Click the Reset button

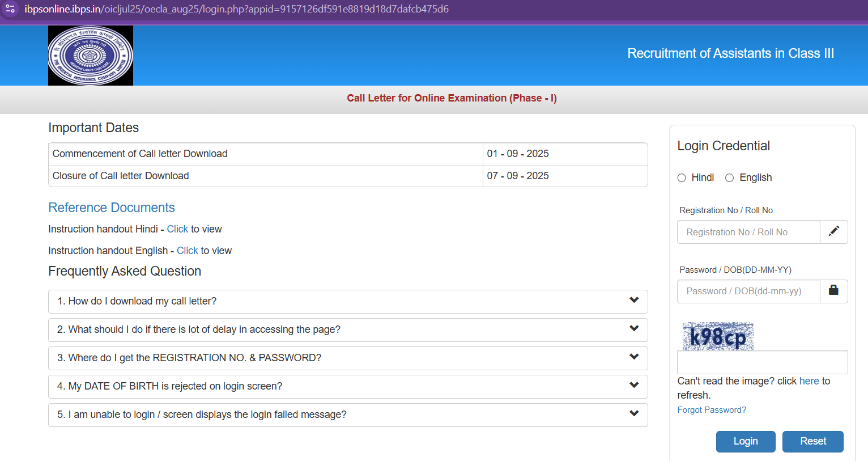coord(812,441)
